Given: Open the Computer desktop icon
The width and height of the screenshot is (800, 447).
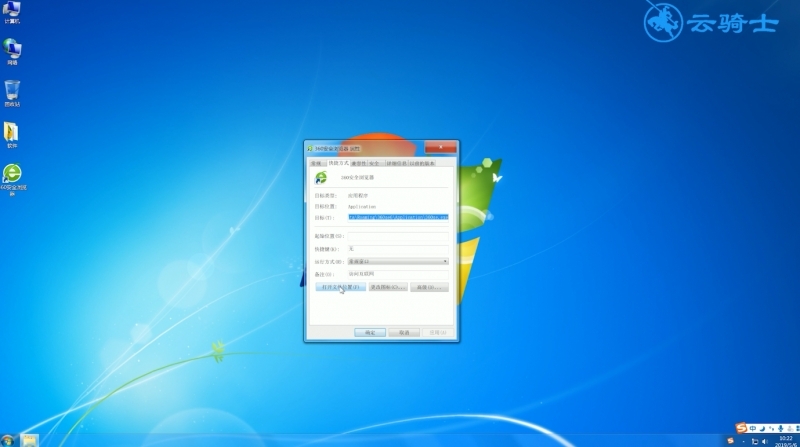Looking at the screenshot, I should 12,12.
